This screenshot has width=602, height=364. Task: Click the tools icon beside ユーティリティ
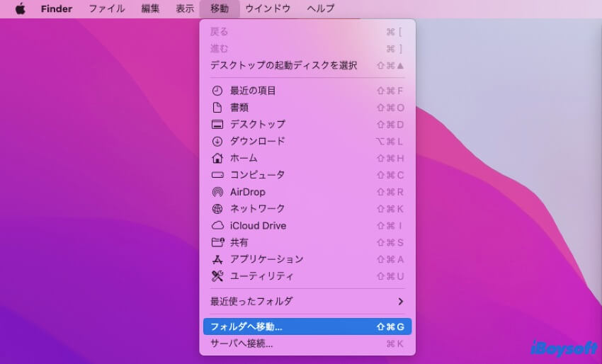[217, 276]
